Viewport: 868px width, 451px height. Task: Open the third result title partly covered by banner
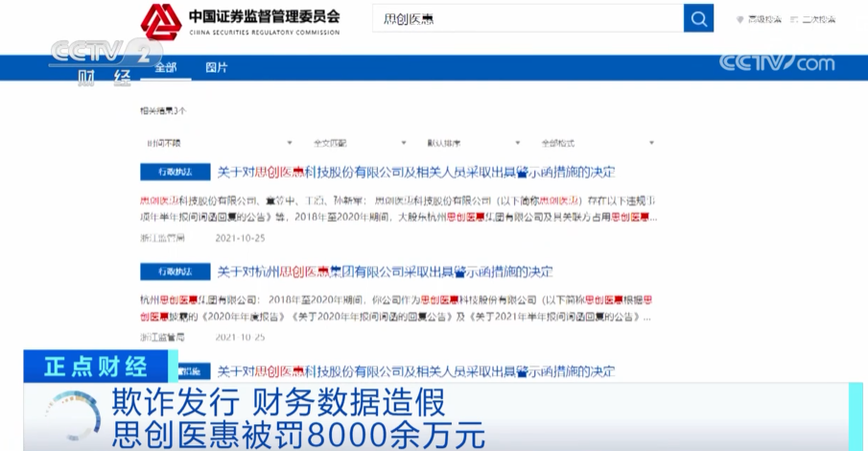point(415,371)
